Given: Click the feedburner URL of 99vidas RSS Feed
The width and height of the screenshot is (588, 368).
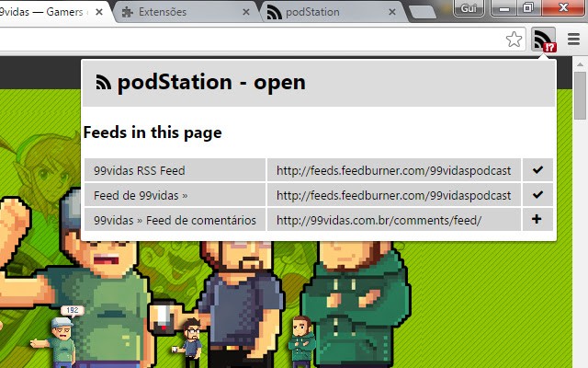Looking at the screenshot, I should (x=394, y=170).
